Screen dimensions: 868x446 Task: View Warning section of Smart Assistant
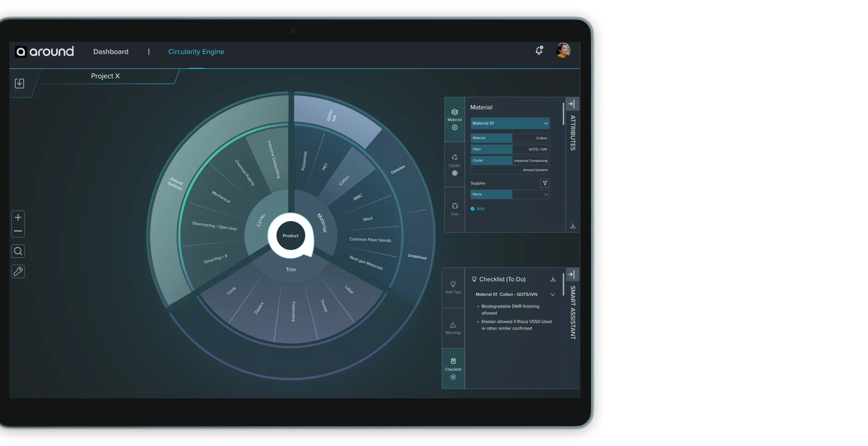click(x=453, y=327)
